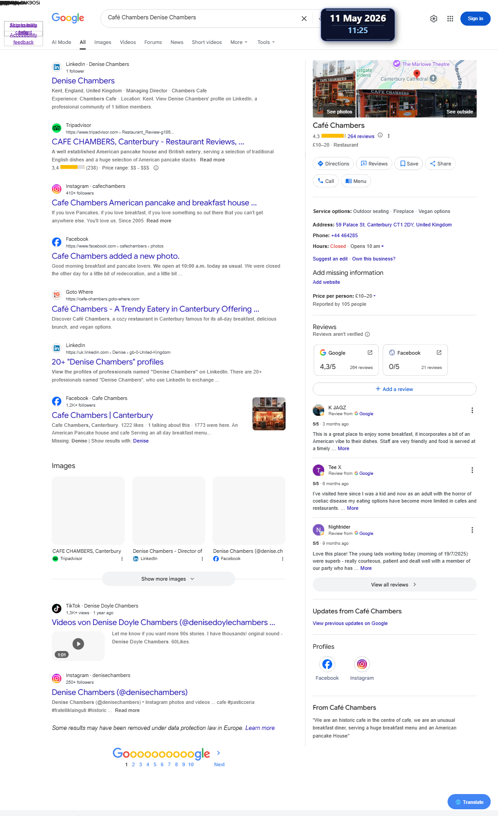Click Learn more about data protection
Screen dimensions: 504x816
click(260, 728)
